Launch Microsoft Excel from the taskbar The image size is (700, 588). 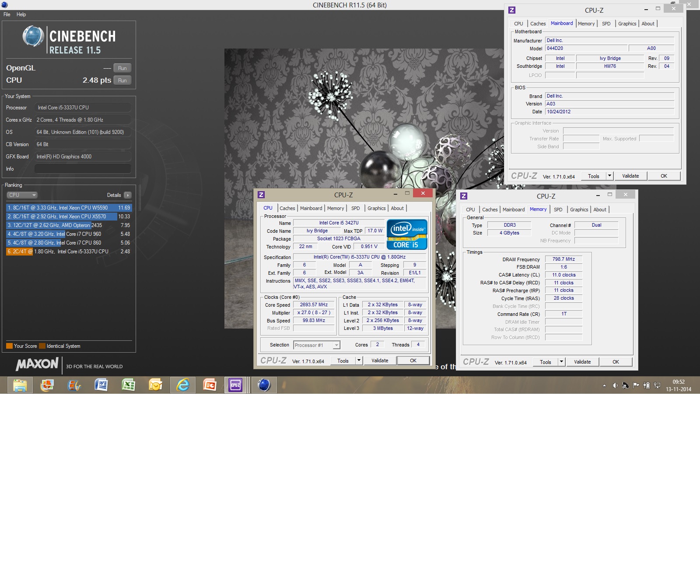(x=129, y=385)
